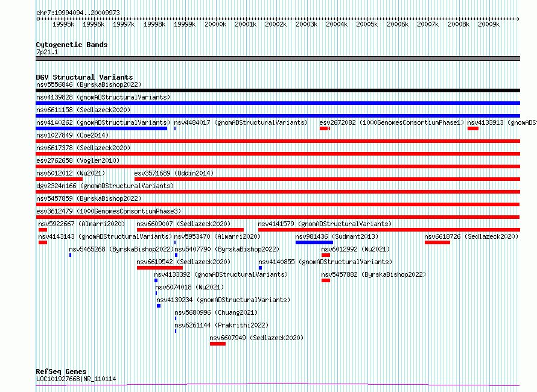The height and width of the screenshot is (392, 537).
Task: Select the nsv5922667 (Almarri2020) label
Action: pos(81,224)
